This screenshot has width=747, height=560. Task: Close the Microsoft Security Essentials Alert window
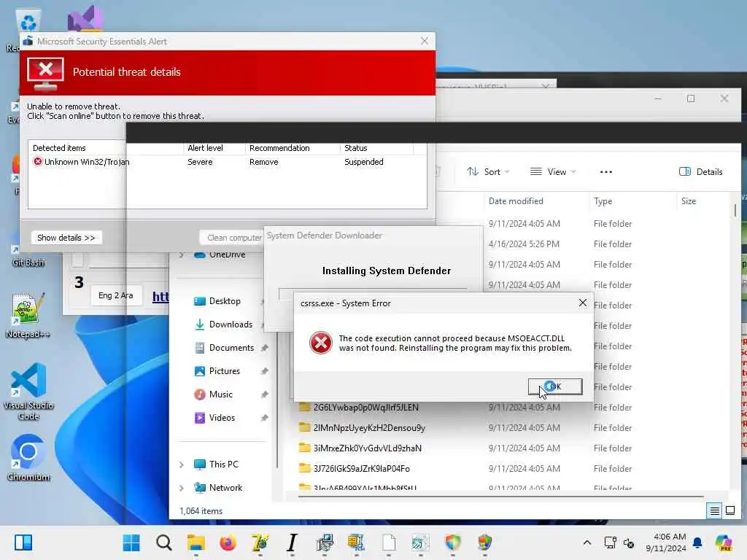coord(425,42)
